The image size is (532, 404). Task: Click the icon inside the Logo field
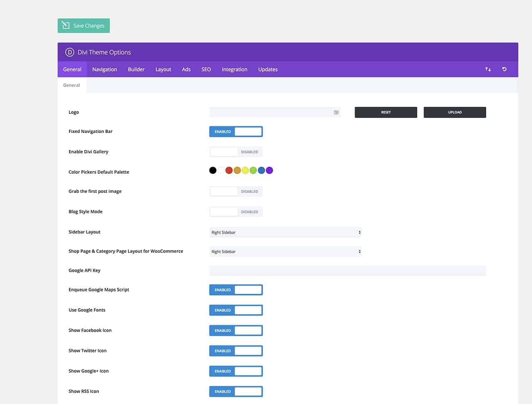click(x=336, y=112)
